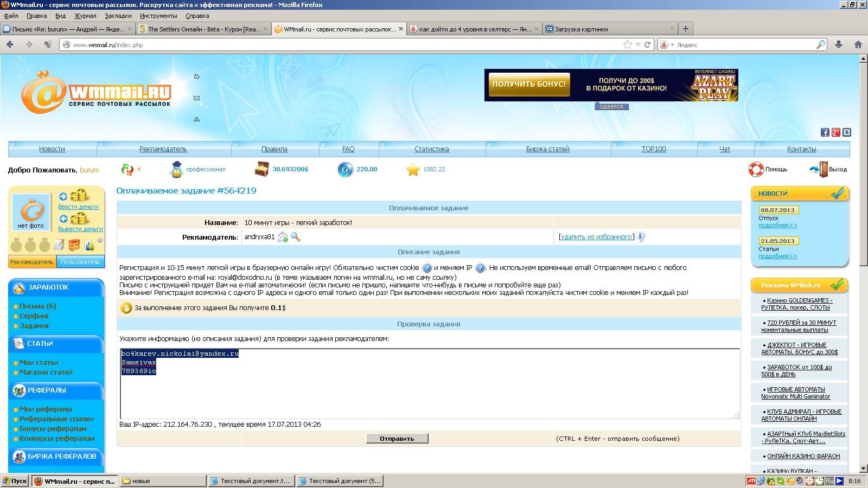
Task: Open the TOP100 navigation link
Action: tap(654, 149)
